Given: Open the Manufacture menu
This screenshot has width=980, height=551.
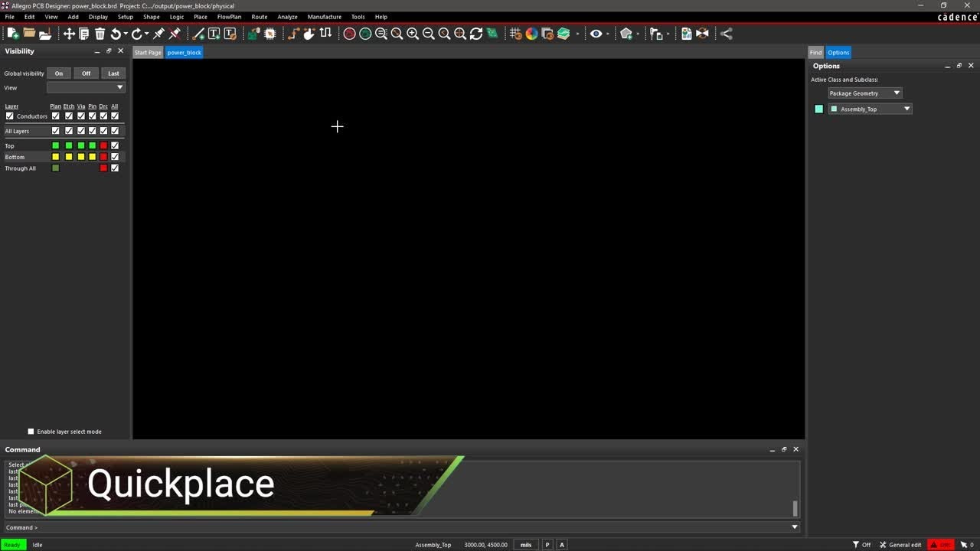Looking at the screenshot, I should [x=325, y=17].
